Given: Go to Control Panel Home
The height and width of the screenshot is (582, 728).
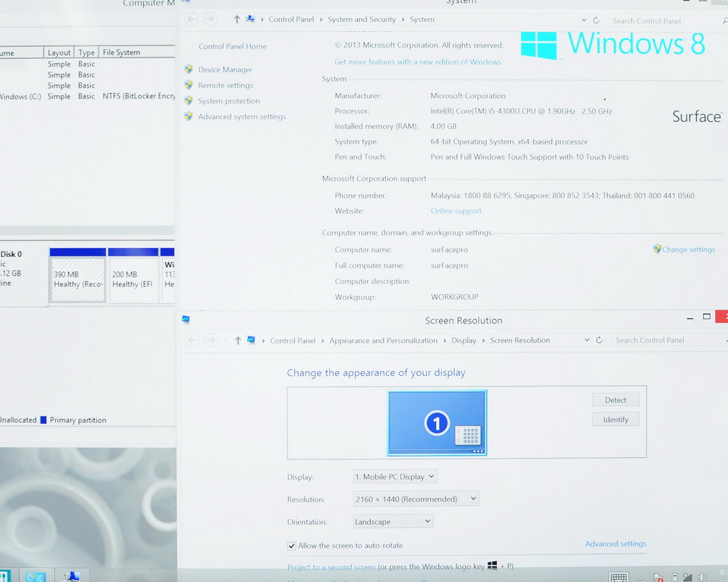Looking at the screenshot, I should tap(233, 46).
